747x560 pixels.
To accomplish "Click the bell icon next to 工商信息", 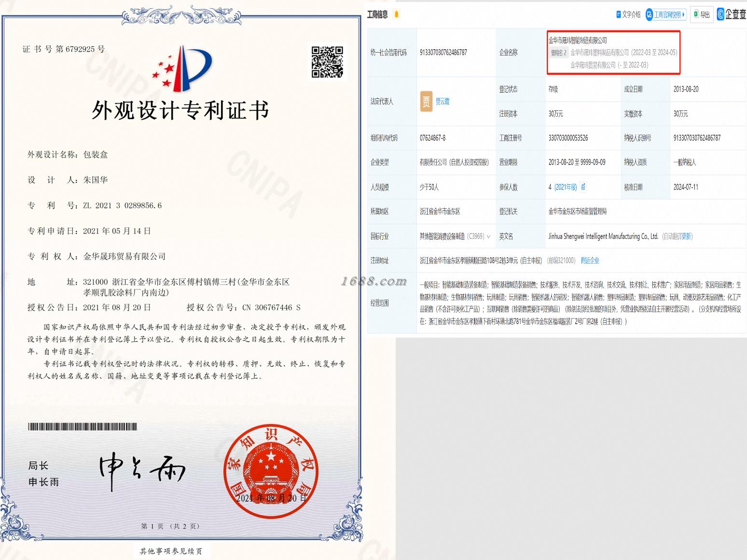I will point(397,14).
